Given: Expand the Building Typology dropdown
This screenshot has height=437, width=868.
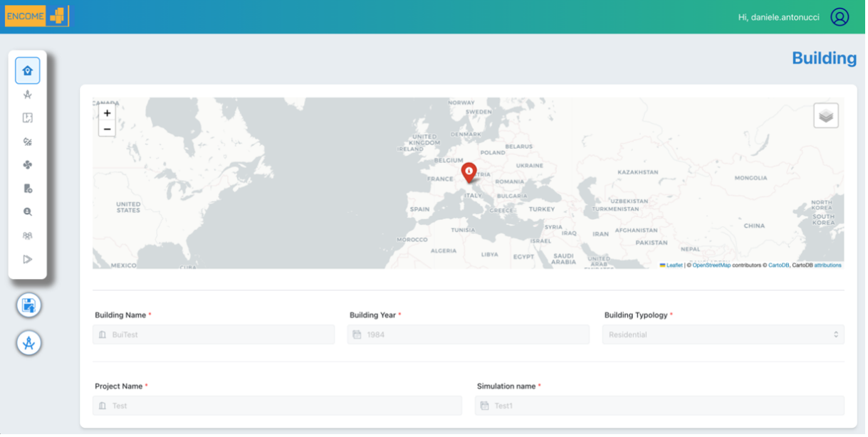Looking at the screenshot, I should 723,335.
